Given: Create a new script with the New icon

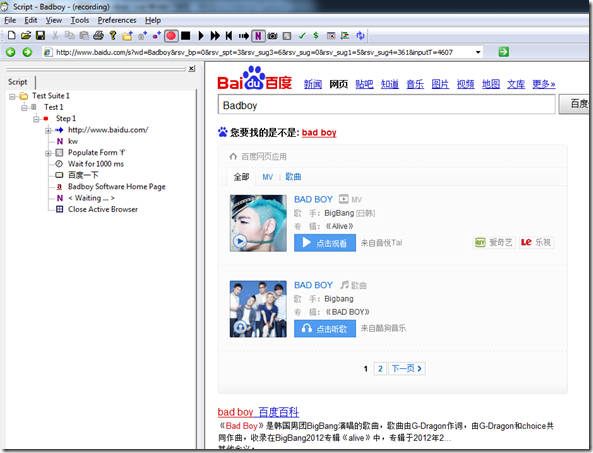Looking at the screenshot, I should pos(12,36).
